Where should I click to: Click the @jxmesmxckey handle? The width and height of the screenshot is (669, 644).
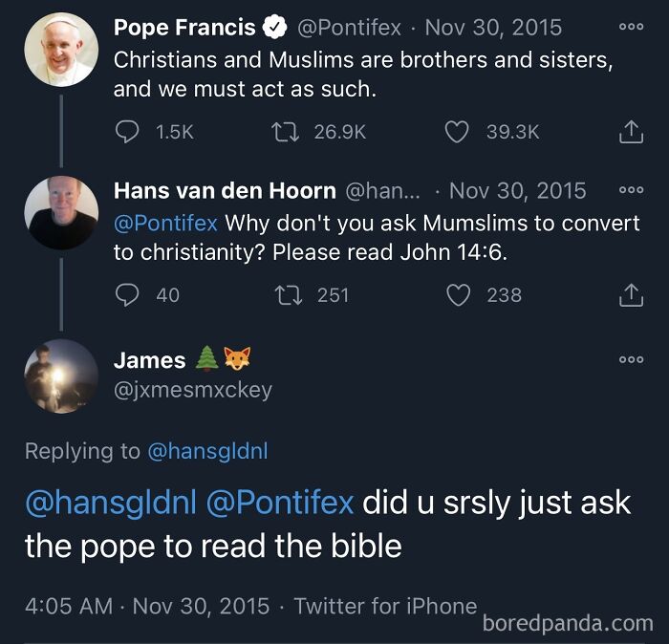coord(193,390)
